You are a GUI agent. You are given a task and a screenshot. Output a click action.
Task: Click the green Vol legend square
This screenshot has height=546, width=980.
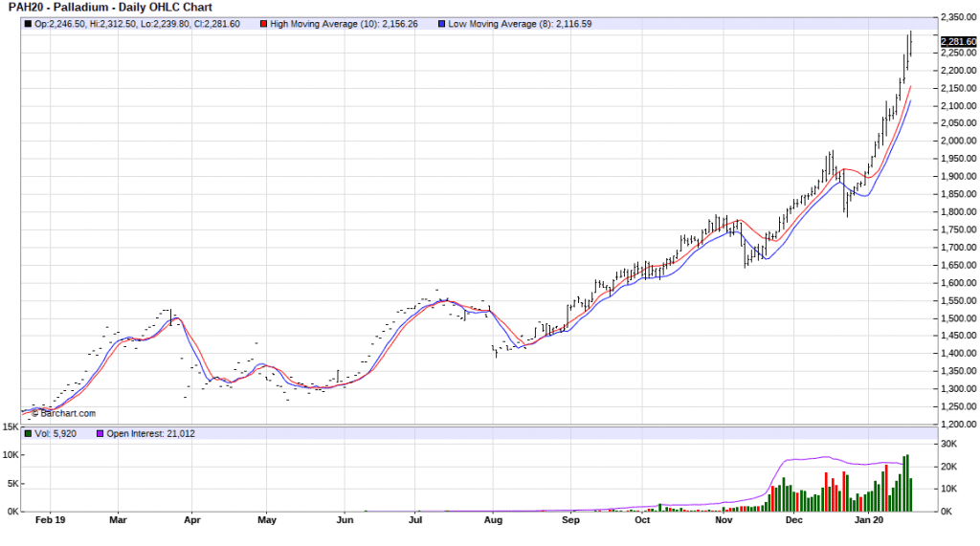pyautogui.click(x=28, y=433)
